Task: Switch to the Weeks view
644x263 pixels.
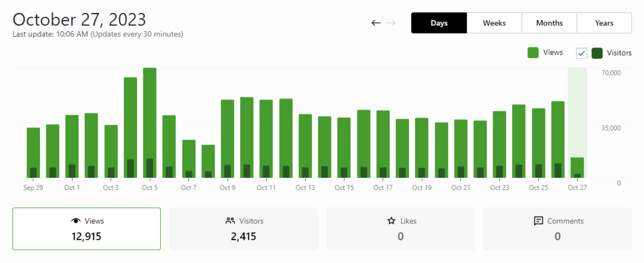Action: click(x=494, y=23)
